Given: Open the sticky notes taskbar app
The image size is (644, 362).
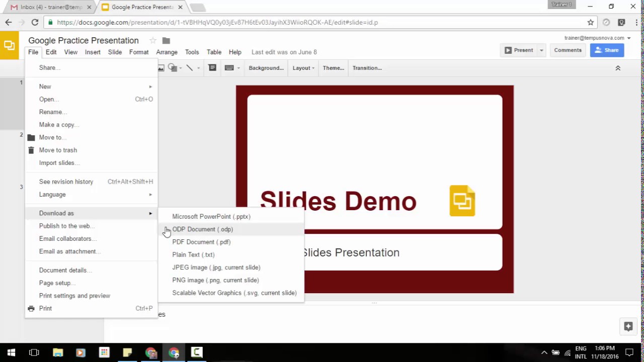Looking at the screenshot, I should click(127, 352).
